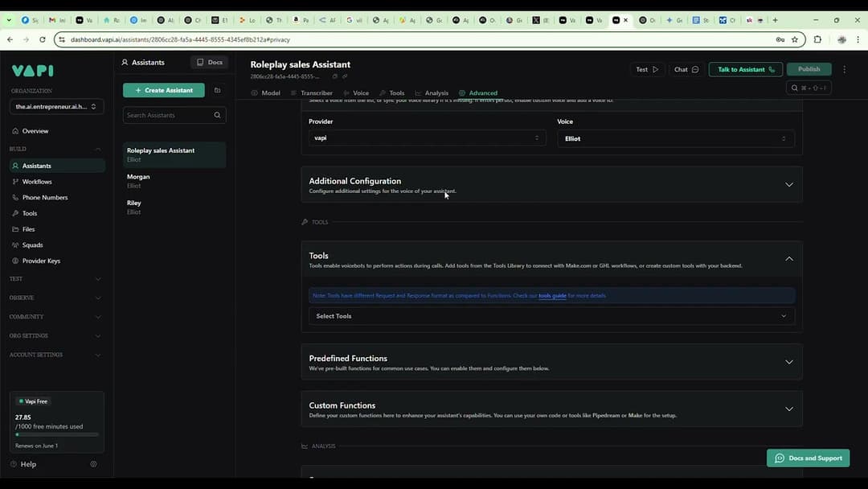Image resolution: width=868 pixels, height=489 pixels.
Task: Reload the browser page
Action: point(42,40)
